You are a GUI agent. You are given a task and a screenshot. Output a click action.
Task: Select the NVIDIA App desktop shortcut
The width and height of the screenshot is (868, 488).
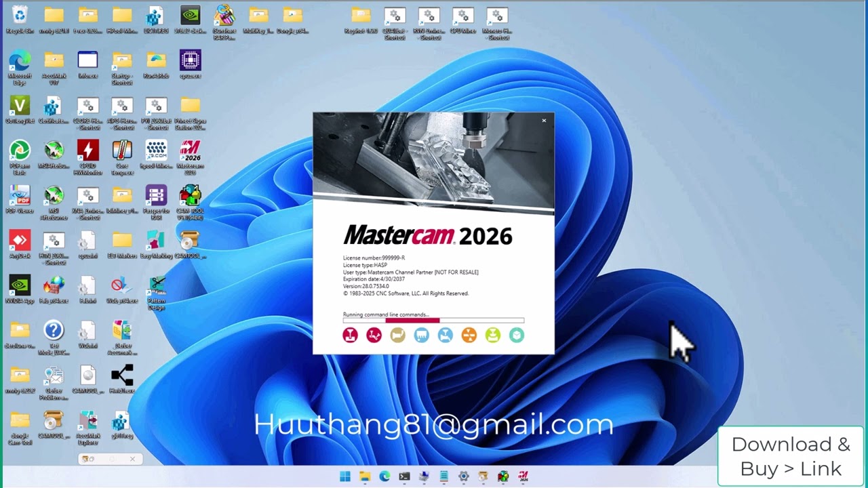(x=20, y=289)
